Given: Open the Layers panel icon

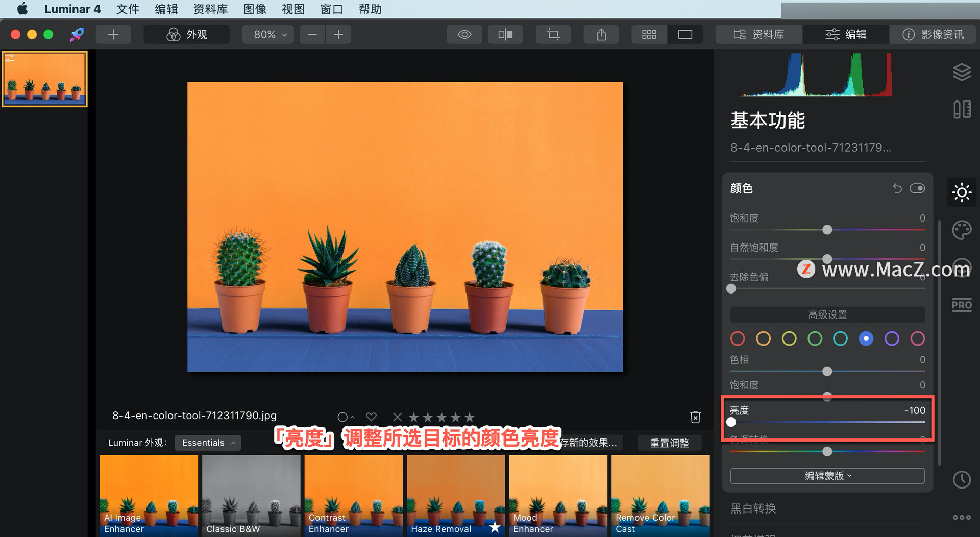Looking at the screenshot, I should (962, 72).
